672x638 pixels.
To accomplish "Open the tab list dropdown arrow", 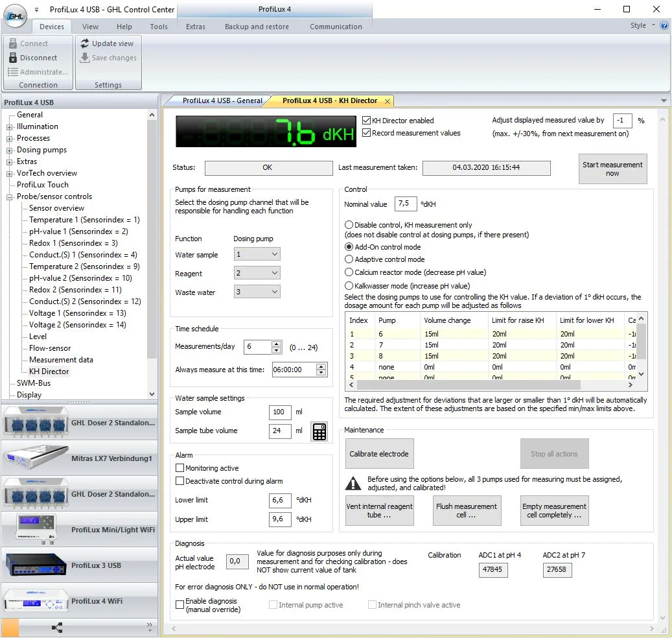I will [664, 100].
